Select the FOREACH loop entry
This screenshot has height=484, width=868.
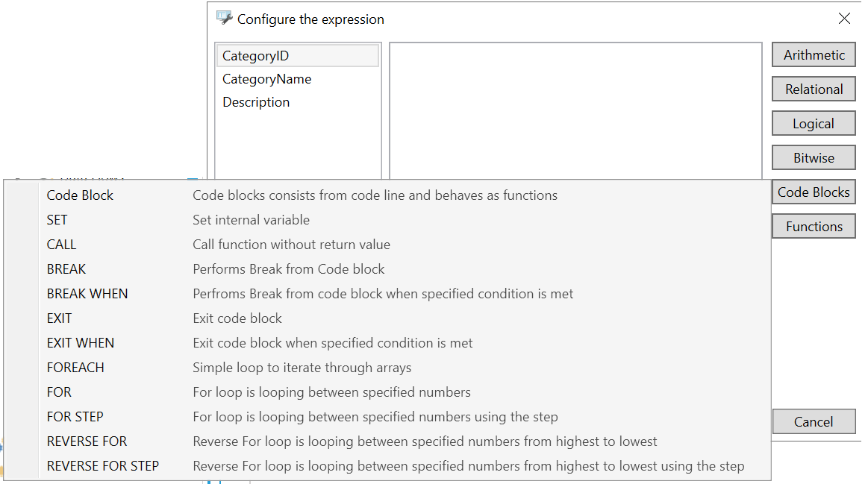click(x=75, y=368)
